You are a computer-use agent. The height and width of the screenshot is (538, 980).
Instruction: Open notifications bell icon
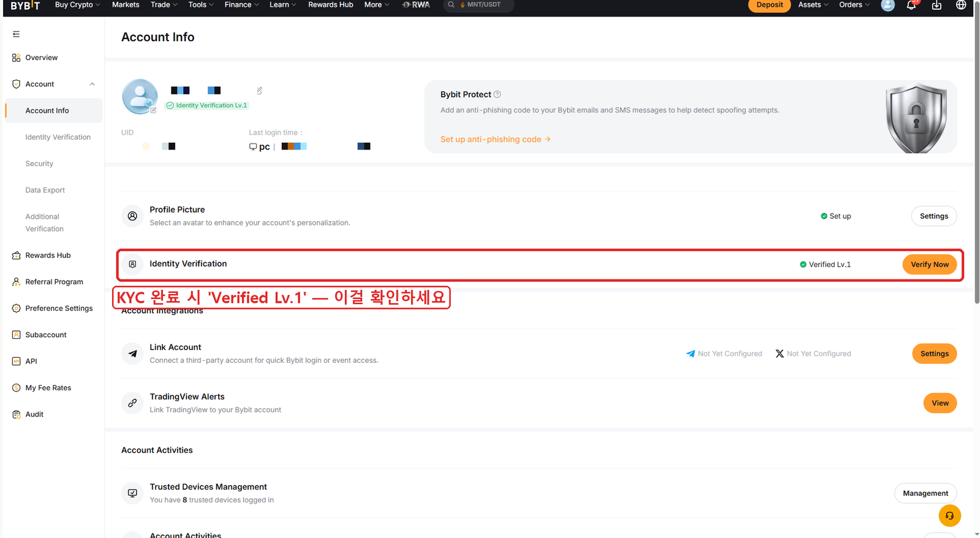coord(911,5)
